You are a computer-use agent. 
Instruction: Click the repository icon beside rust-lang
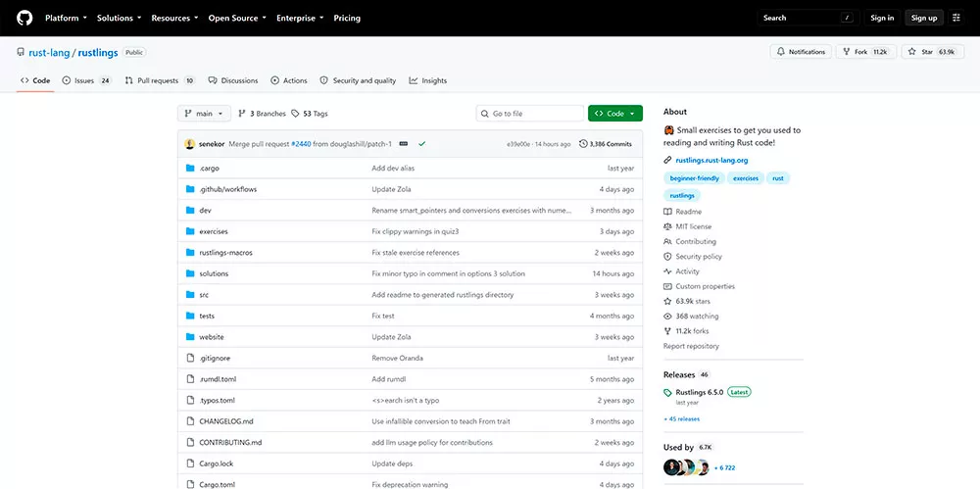21,53
